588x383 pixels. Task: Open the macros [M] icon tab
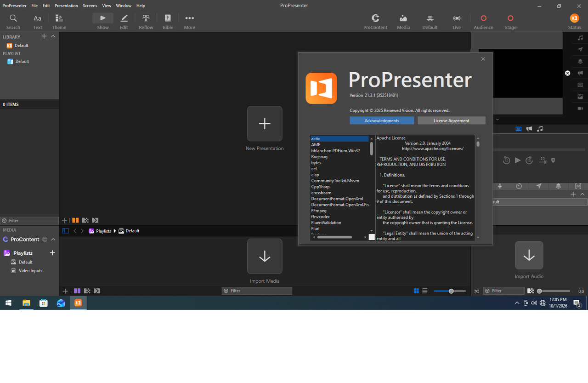coord(578,186)
